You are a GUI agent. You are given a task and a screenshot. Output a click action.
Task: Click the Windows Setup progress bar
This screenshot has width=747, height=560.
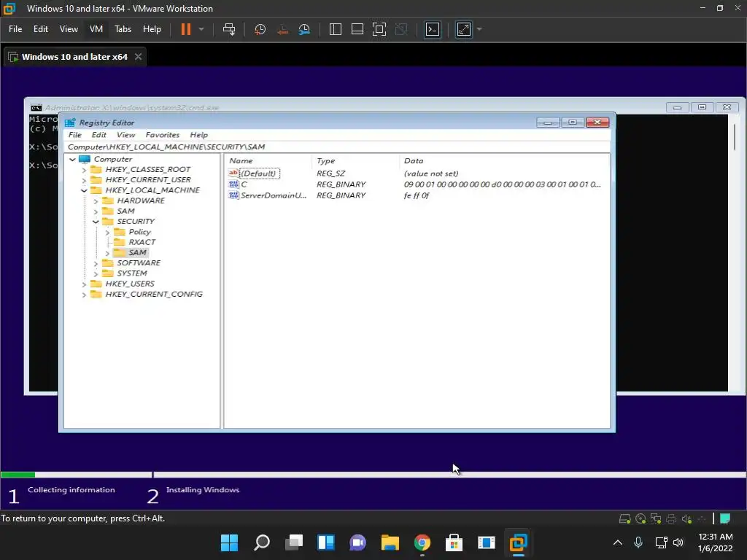click(373, 475)
